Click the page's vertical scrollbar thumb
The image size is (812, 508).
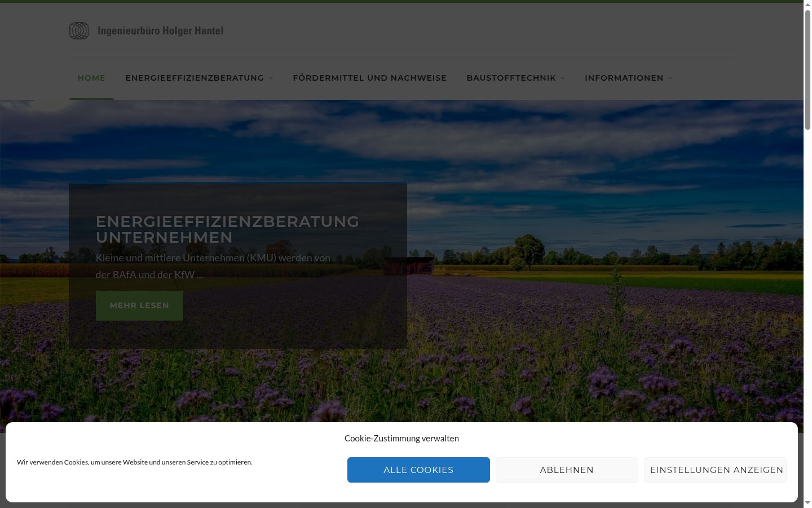807,71
